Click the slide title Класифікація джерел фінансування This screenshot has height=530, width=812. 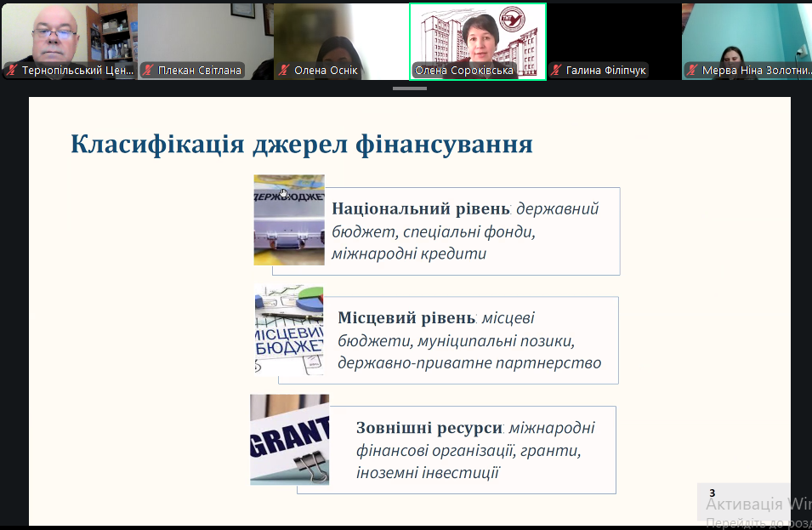coord(302,145)
